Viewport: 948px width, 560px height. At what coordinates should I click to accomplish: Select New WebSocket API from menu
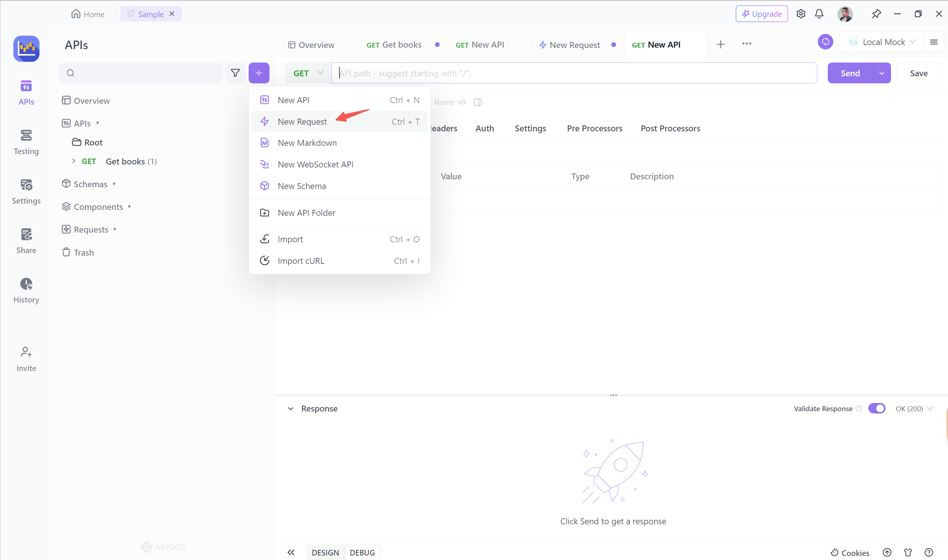tap(315, 163)
